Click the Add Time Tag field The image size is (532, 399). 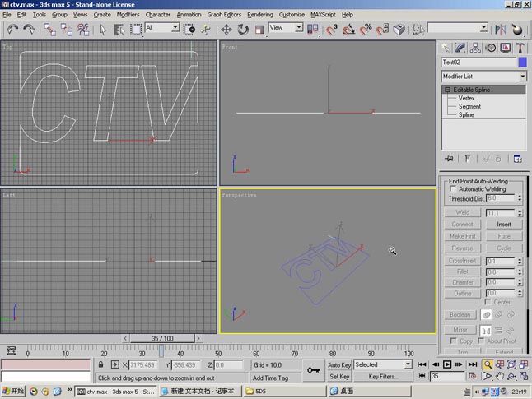point(276,378)
